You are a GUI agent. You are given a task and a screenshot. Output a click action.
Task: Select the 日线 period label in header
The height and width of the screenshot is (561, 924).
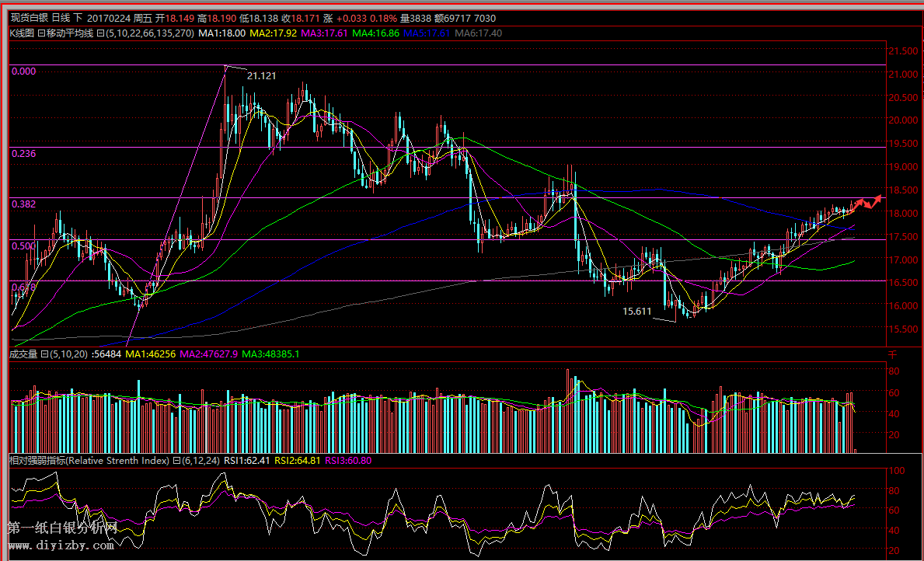(61, 19)
